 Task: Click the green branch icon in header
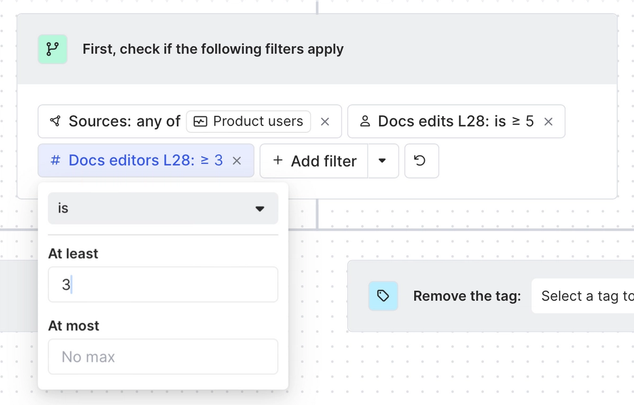pos(53,49)
